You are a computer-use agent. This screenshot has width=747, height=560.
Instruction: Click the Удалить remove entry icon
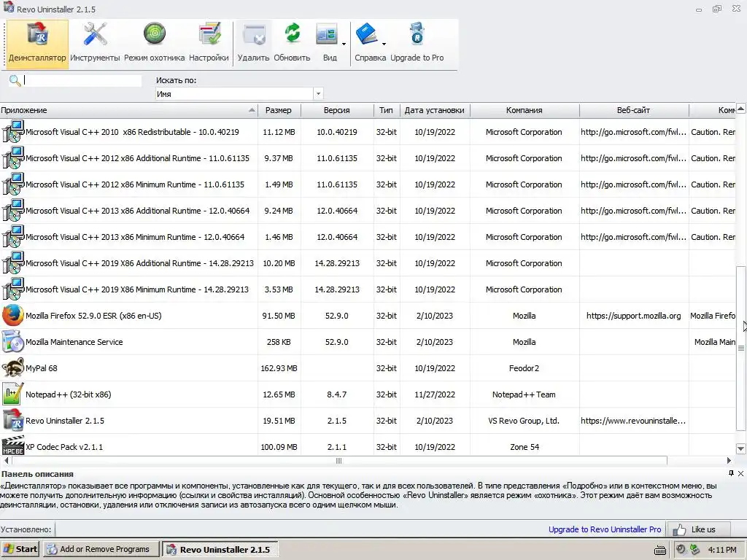pos(253,36)
